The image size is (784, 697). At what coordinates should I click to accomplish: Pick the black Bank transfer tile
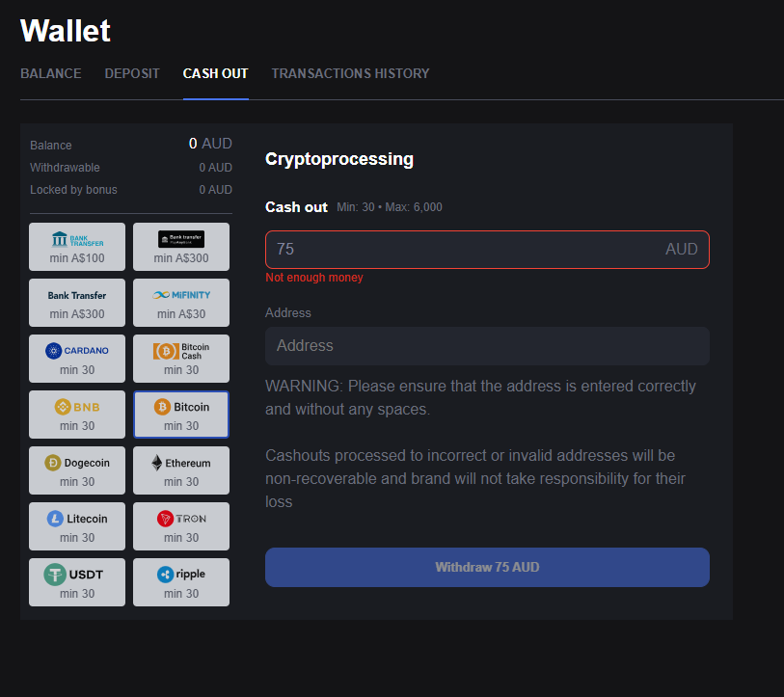181,247
